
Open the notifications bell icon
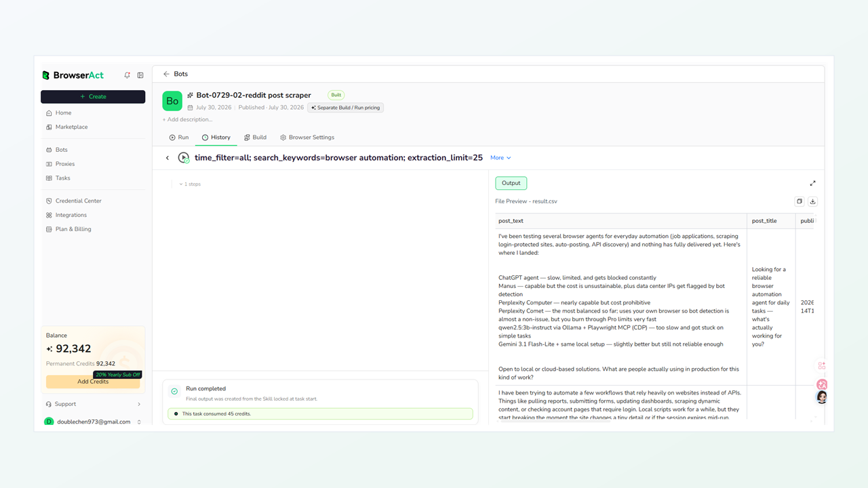pyautogui.click(x=127, y=75)
